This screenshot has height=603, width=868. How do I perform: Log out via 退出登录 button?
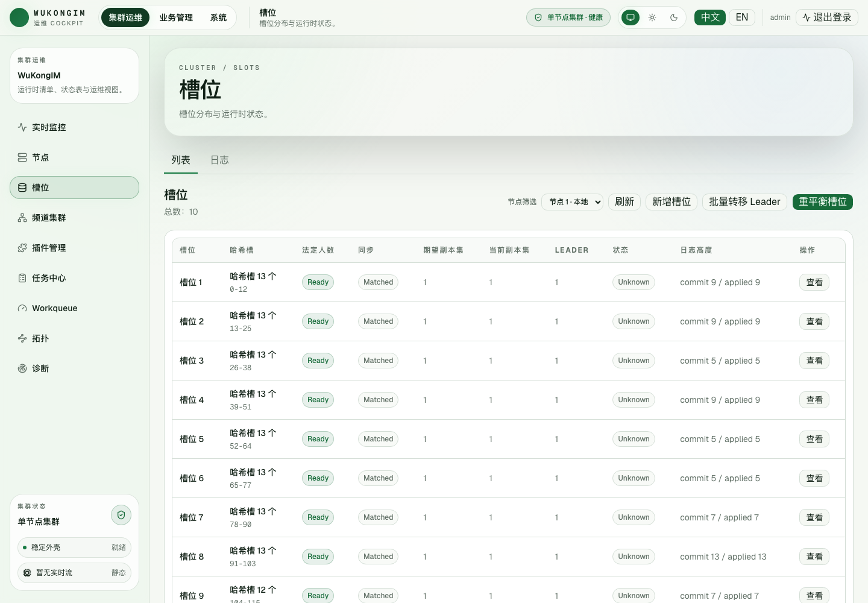827,17
